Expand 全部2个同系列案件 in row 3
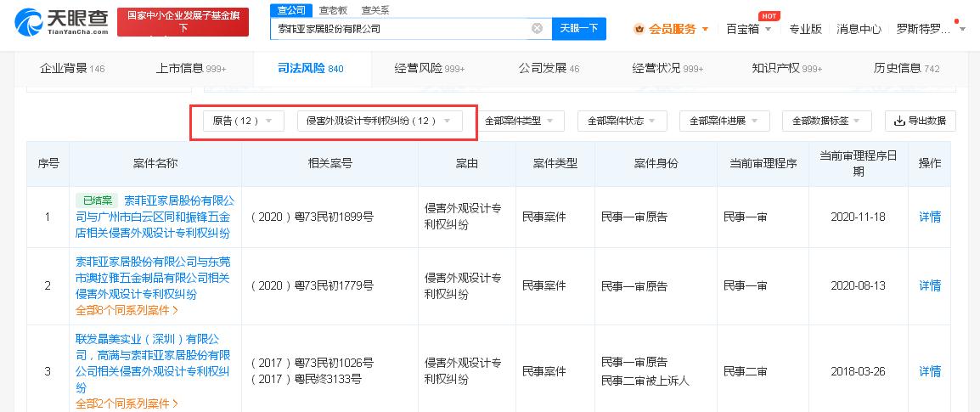The image size is (980, 412). coord(127,404)
